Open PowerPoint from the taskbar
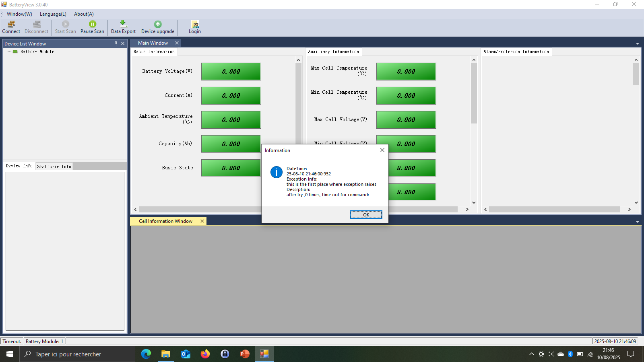 point(244,354)
